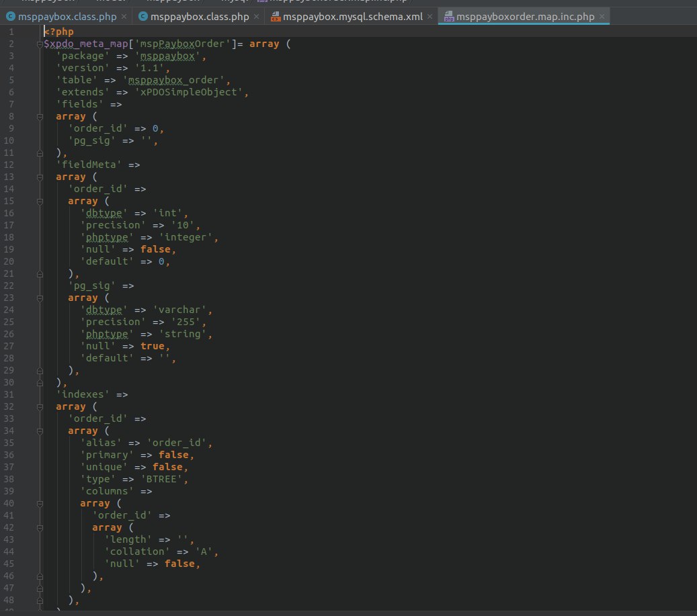Click line number 25 in the gutter
Image resolution: width=697 pixels, height=616 pixels.
(x=9, y=322)
